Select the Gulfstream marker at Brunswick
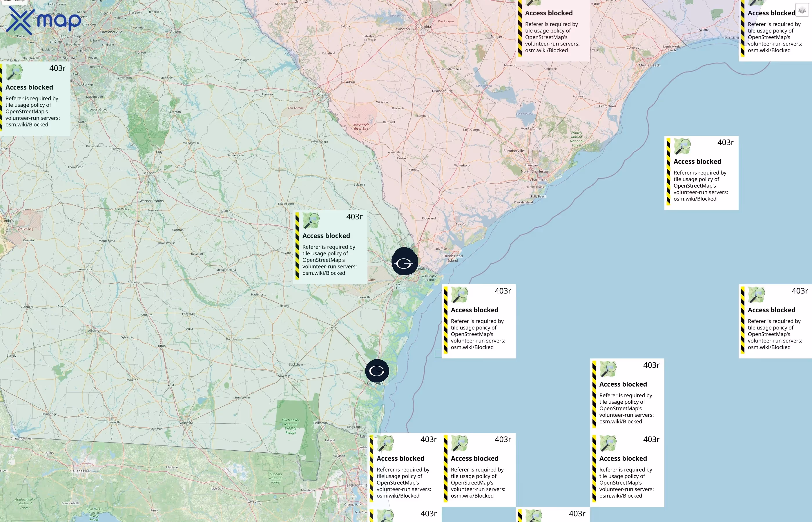The image size is (812, 522). coord(377,371)
